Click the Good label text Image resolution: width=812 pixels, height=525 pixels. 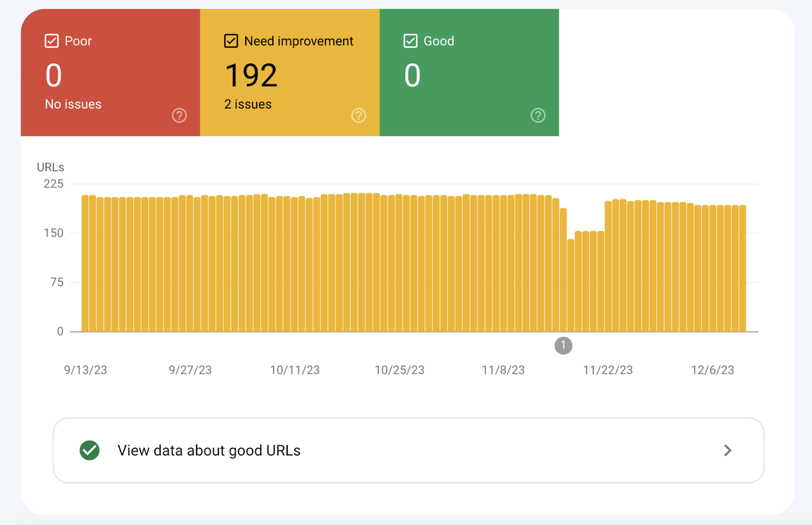tap(439, 41)
